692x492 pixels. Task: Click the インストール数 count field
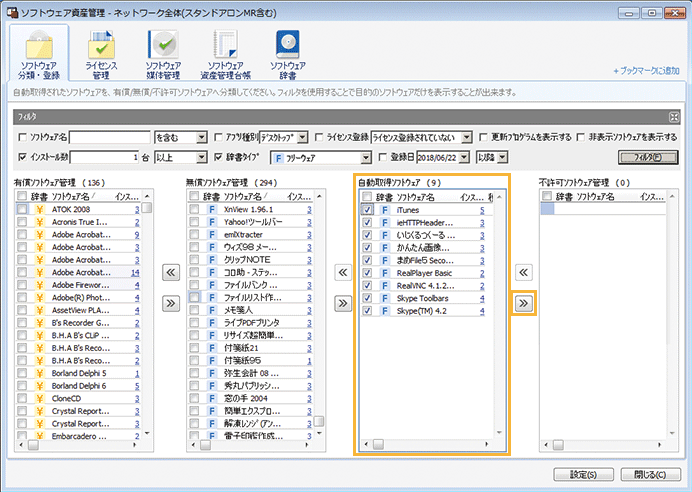click(x=105, y=157)
